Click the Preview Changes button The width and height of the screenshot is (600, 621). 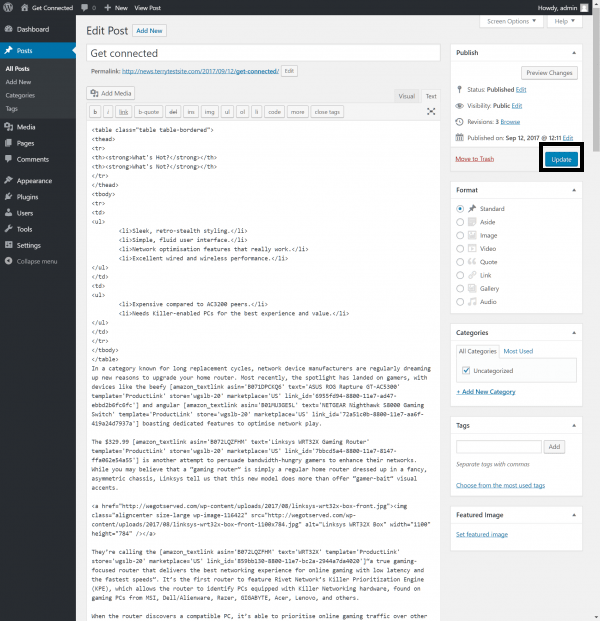pyautogui.click(x=549, y=73)
